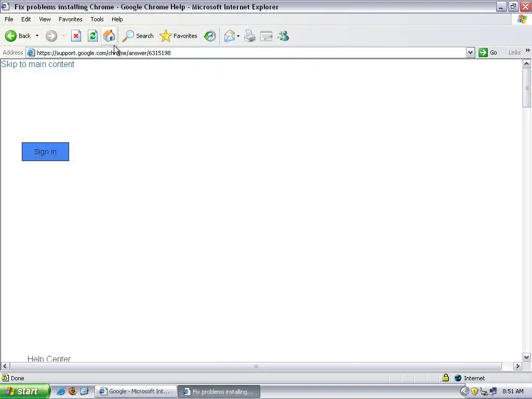Open the File menu
This screenshot has width=532, height=399.
point(9,19)
